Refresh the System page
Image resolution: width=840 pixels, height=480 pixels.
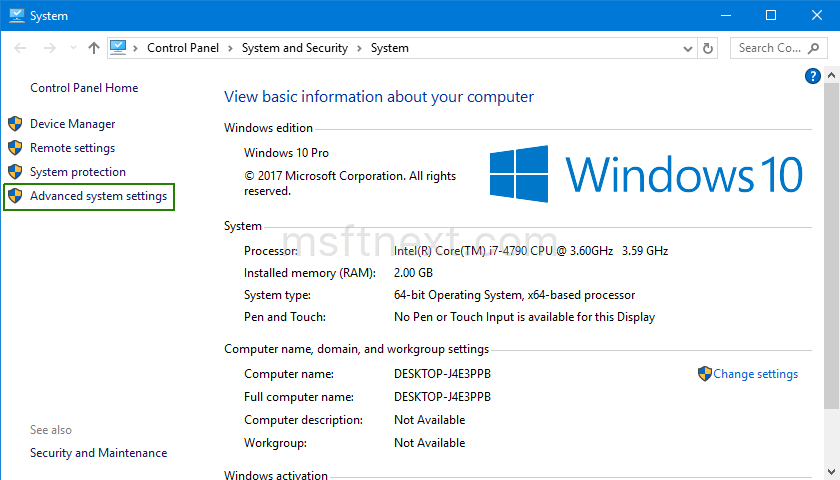point(708,48)
